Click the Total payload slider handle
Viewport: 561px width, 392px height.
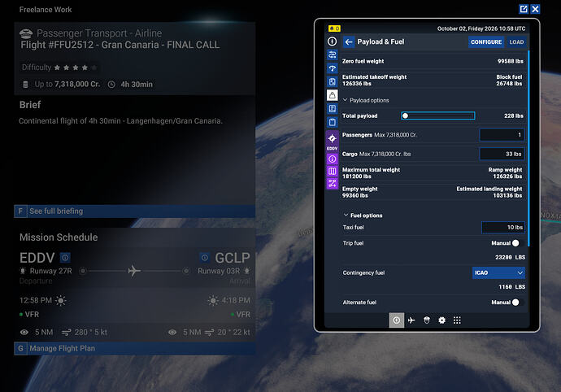(x=406, y=115)
